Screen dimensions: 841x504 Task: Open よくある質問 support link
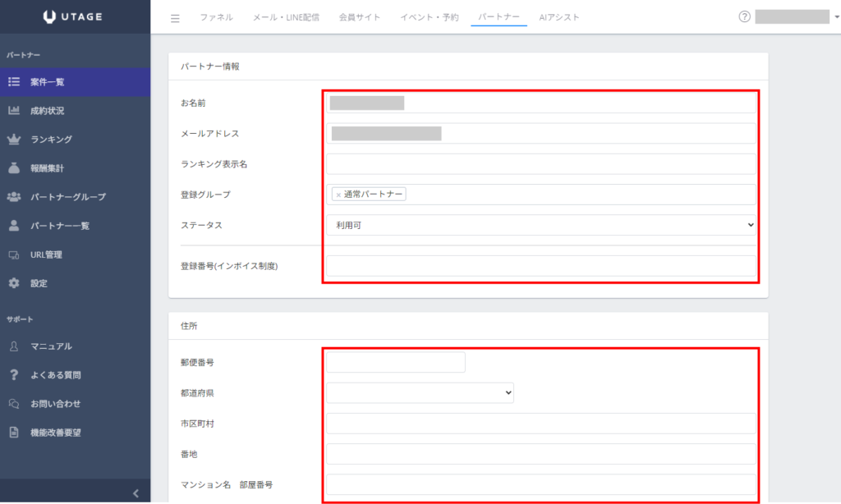55,375
